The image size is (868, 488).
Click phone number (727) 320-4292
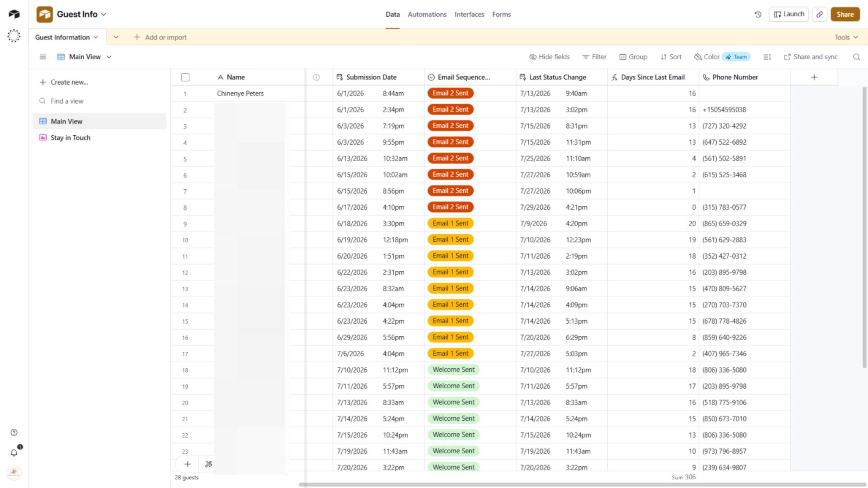(724, 126)
